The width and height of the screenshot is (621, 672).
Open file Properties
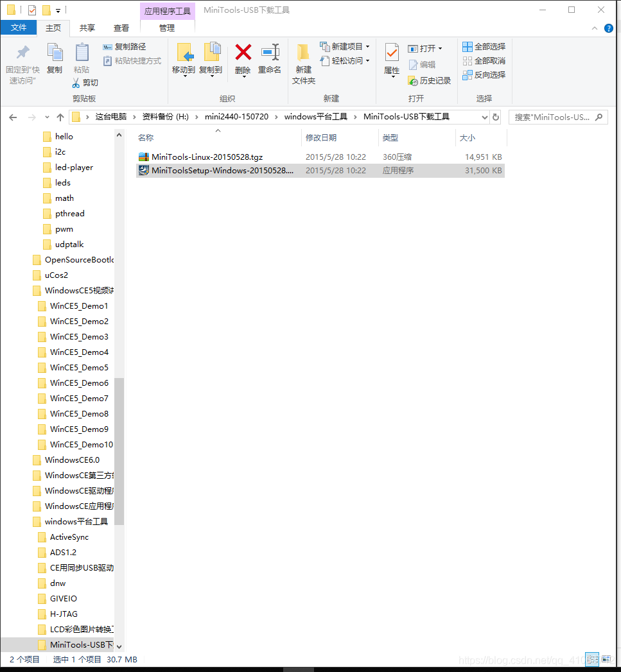point(392,59)
